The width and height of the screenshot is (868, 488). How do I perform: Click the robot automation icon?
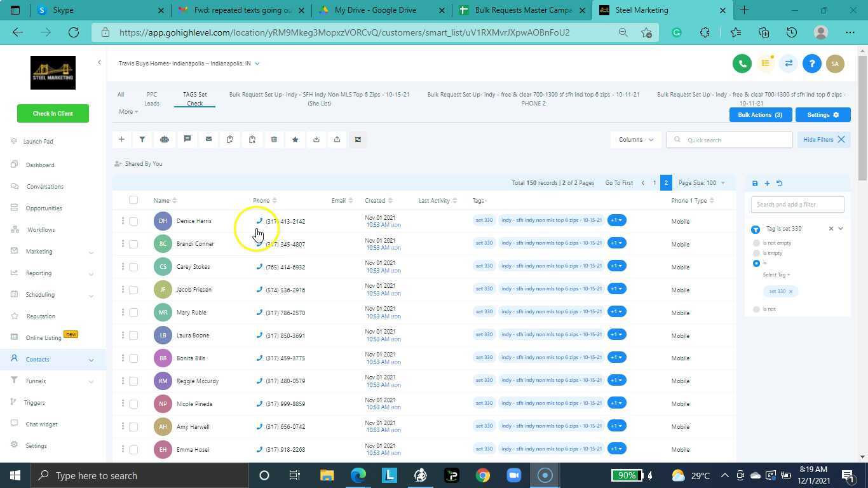(165, 140)
